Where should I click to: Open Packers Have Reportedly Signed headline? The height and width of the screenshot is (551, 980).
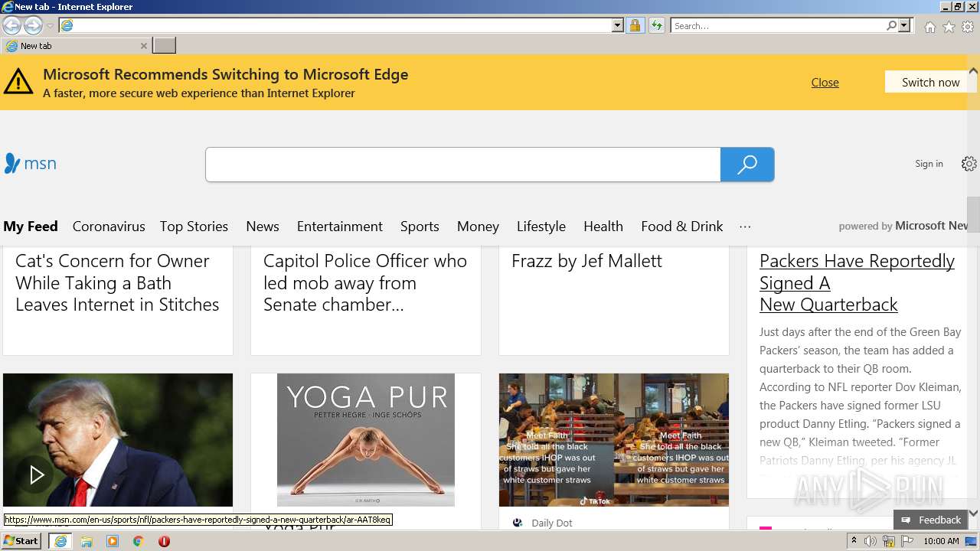click(x=857, y=282)
